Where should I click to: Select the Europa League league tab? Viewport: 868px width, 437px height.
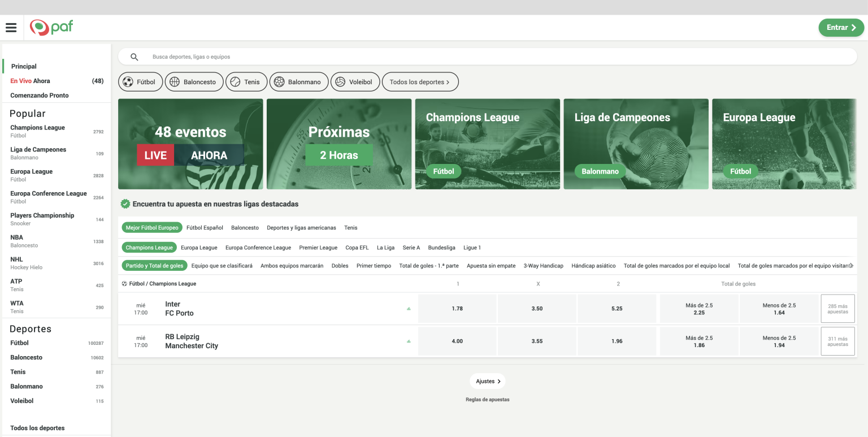click(x=199, y=248)
